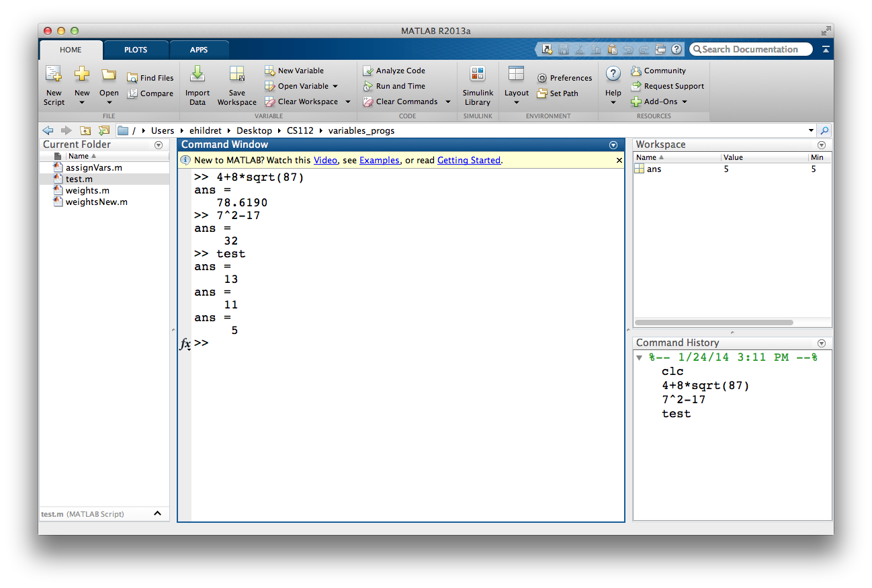Open the Layout dropdown arrow
This screenshot has width=872, height=588.
click(517, 103)
